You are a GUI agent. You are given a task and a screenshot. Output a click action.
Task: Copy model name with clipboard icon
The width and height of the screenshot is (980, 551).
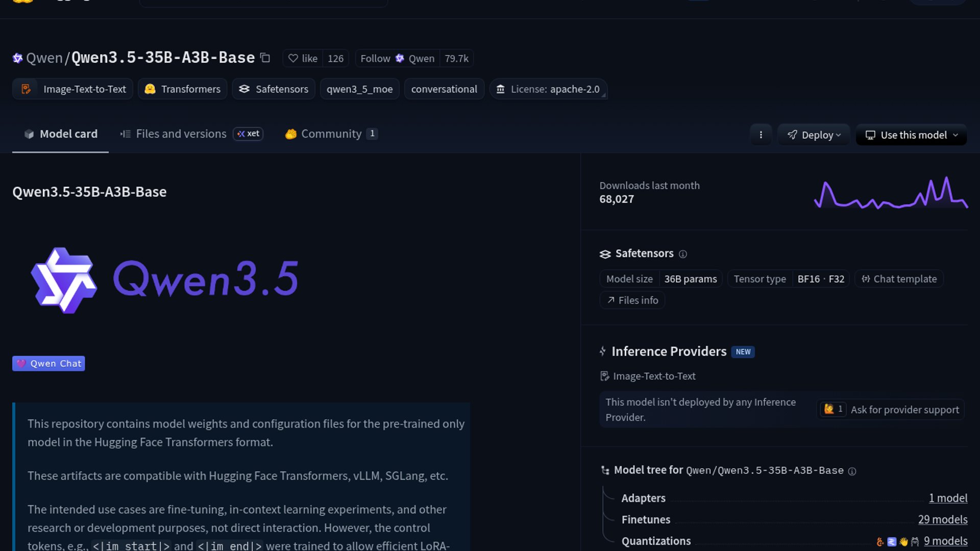pos(265,58)
